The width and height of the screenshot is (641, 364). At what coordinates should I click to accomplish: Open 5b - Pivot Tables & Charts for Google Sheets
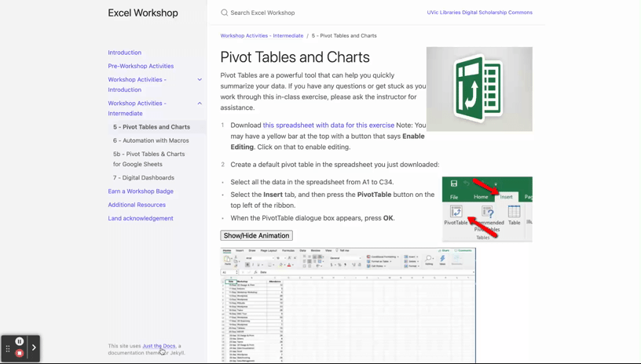(x=148, y=159)
